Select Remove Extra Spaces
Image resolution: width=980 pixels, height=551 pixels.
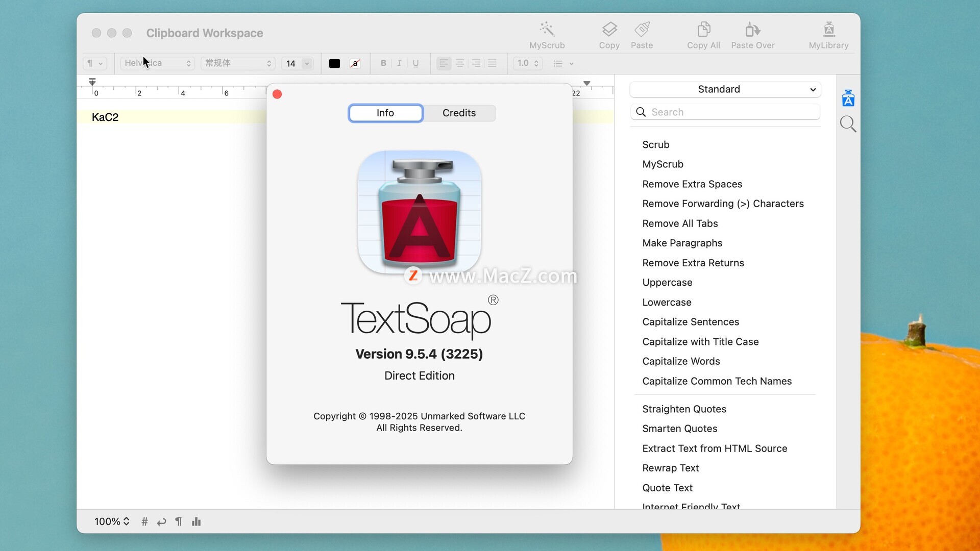(692, 184)
